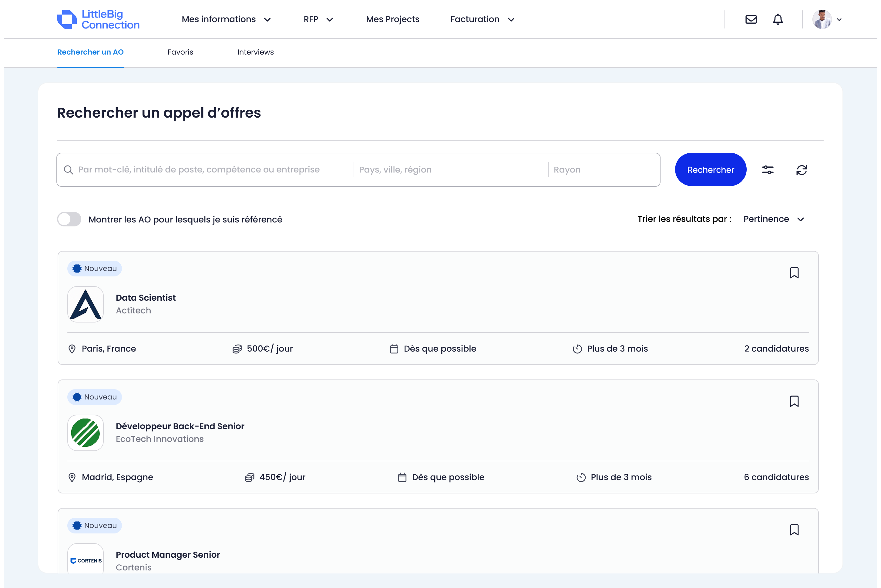Click calendar icon in Développeur Back-End card
Viewport: 881px width, 588px height.
tap(402, 477)
